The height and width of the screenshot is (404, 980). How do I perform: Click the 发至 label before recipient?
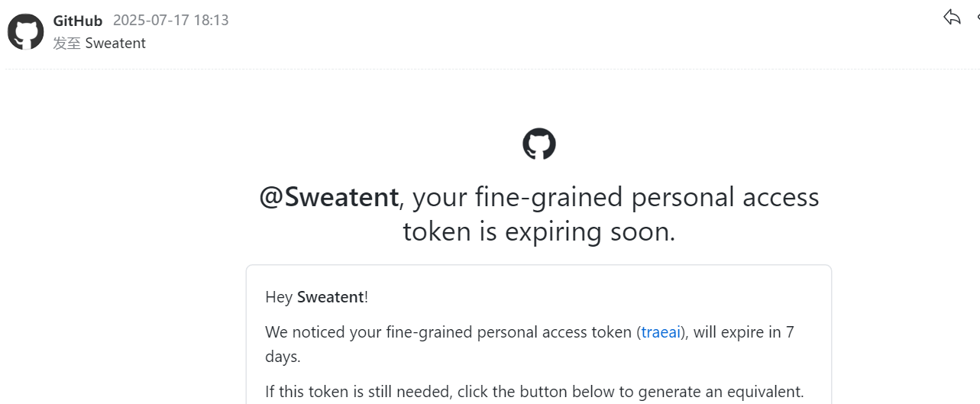[x=67, y=44]
